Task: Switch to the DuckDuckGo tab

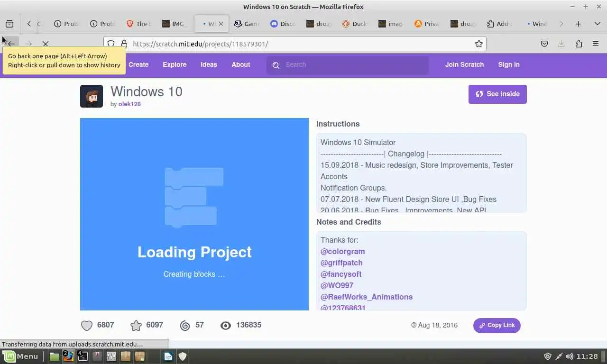Action: click(x=355, y=24)
